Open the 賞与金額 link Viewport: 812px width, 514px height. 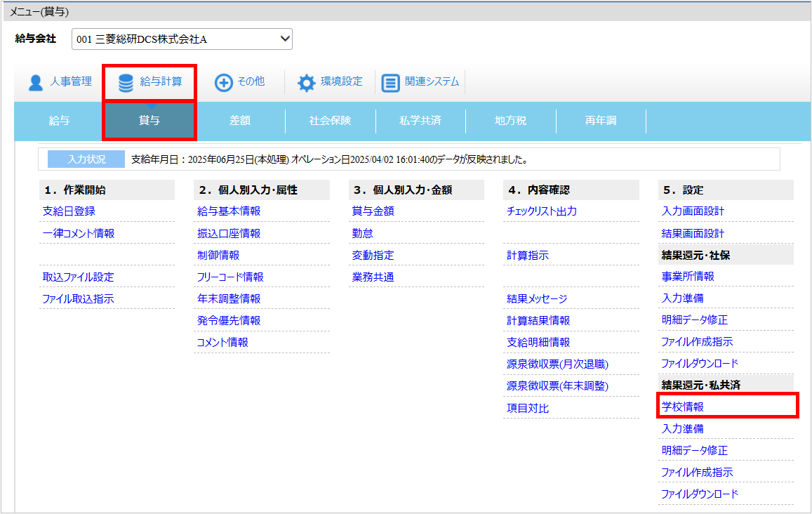tap(373, 211)
